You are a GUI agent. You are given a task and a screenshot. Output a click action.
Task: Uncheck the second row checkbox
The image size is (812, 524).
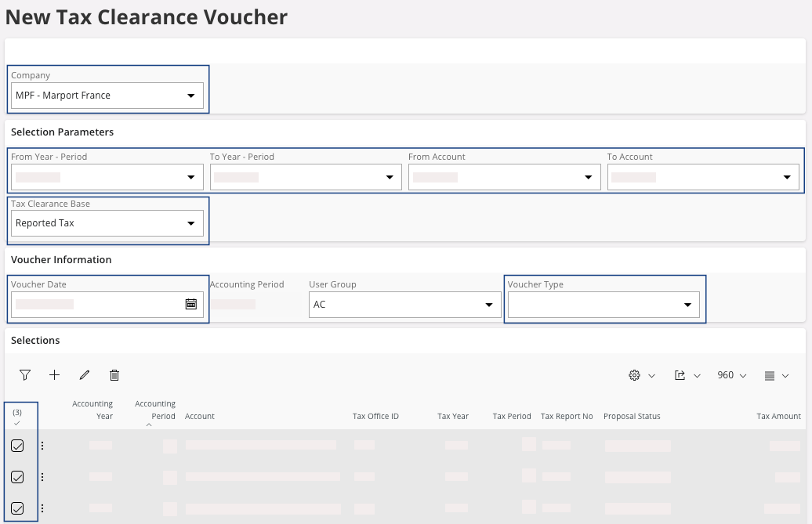[x=17, y=477]
